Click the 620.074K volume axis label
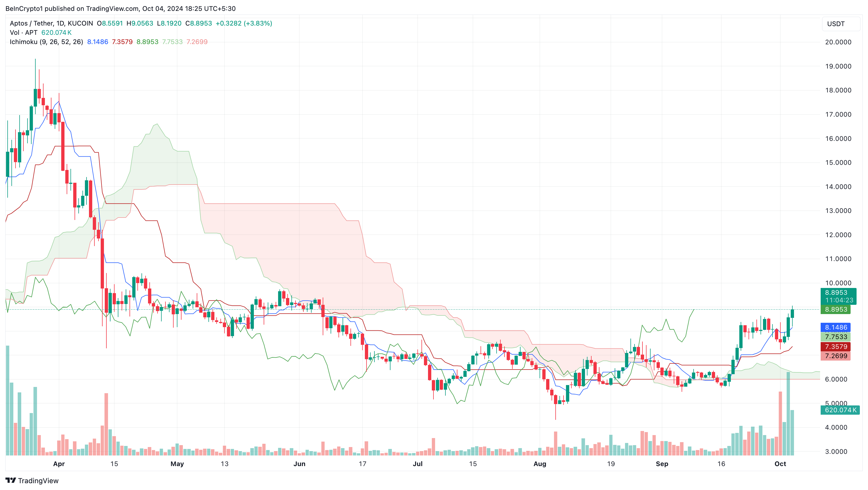 coord(840,410)
